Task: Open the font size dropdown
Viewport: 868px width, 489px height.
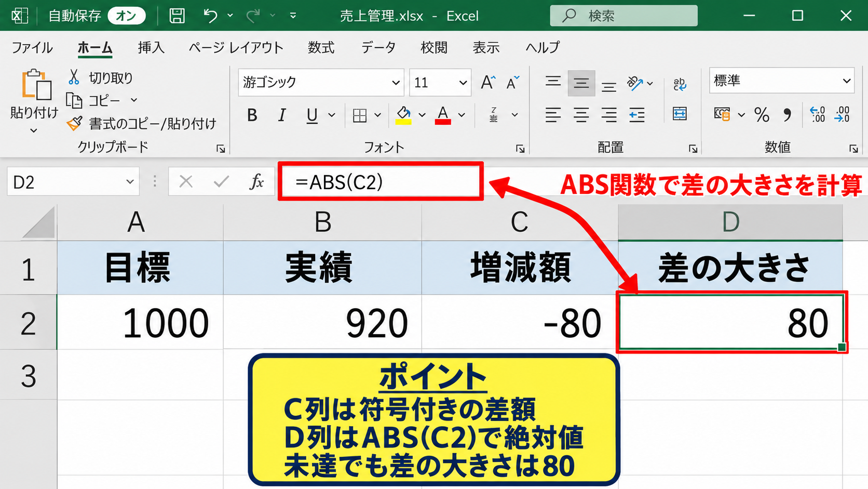Action: pyautogui.click(x=463, y=83)
